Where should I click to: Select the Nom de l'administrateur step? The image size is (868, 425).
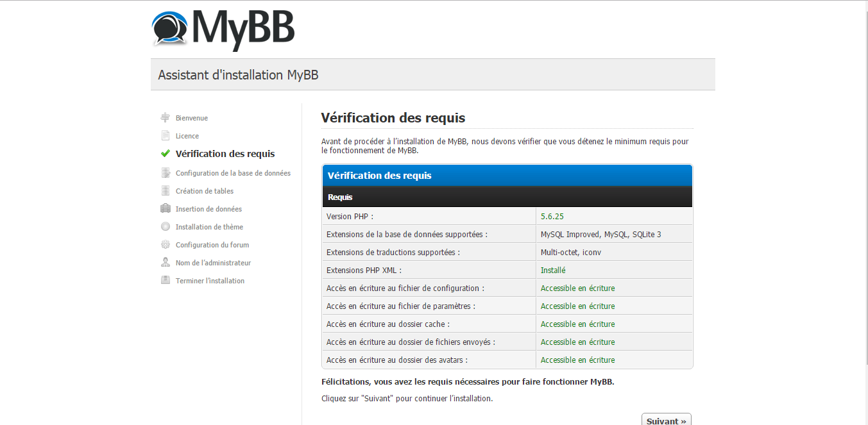click(213, 263)
